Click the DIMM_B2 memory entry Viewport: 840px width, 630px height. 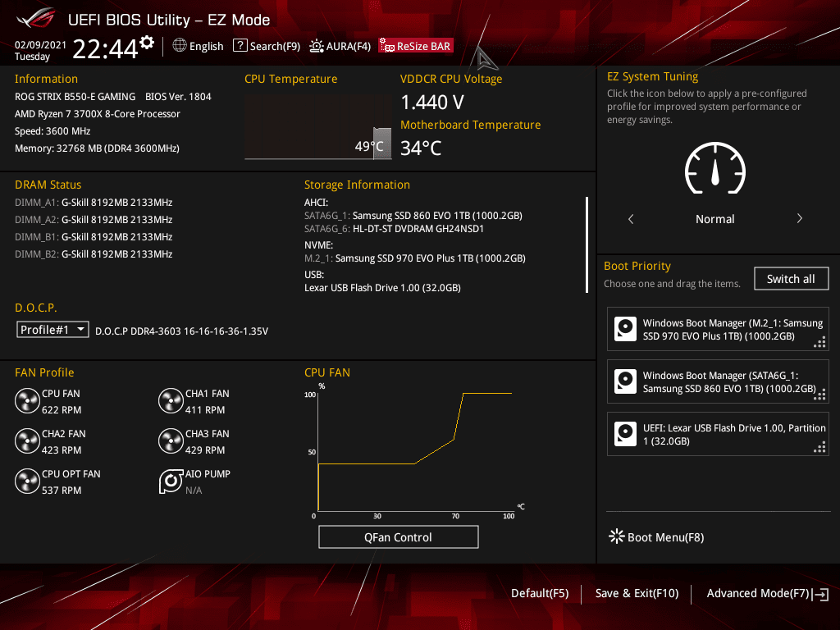[94, 254]
